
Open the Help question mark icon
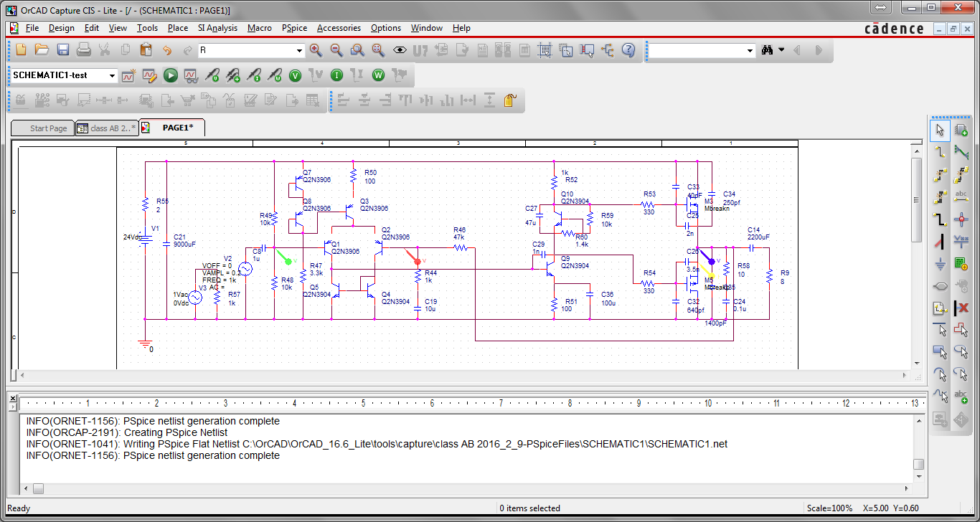pos(628,50)
